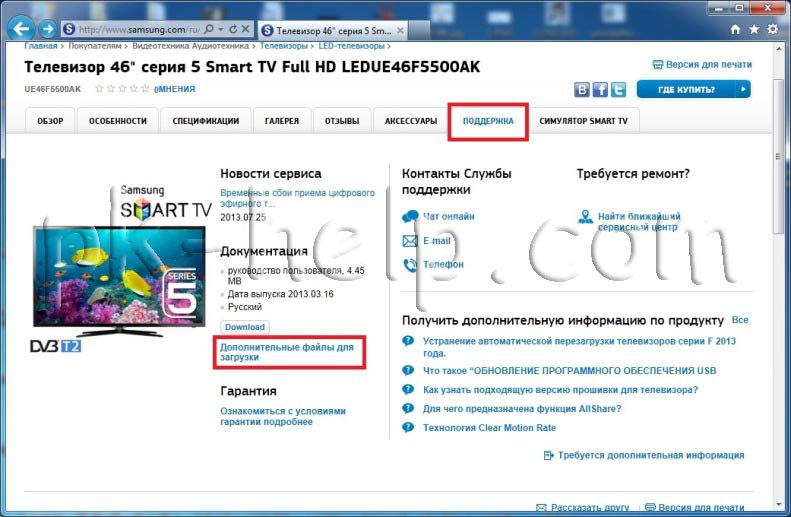791x517 pixels.
Task: Open the Телефон link
Action: 443,264
